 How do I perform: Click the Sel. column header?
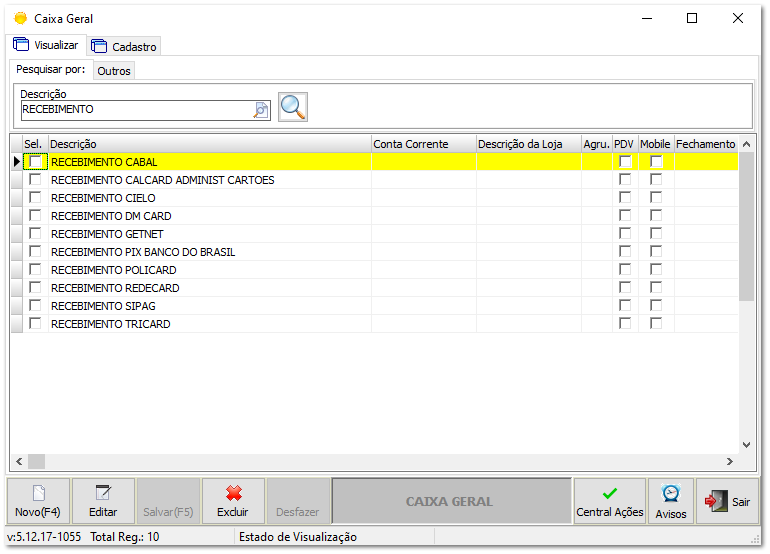[x=35, y=144]
